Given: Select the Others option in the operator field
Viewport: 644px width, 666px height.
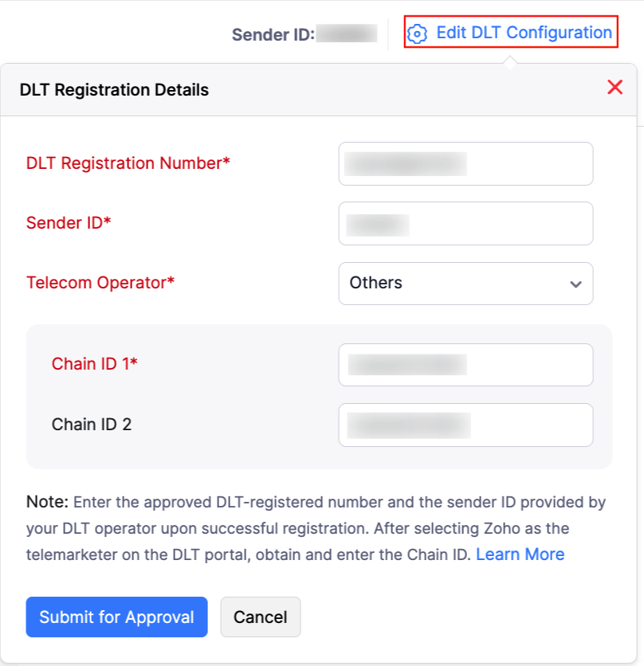Looking at the screenshot, I should tap(375, 284).
